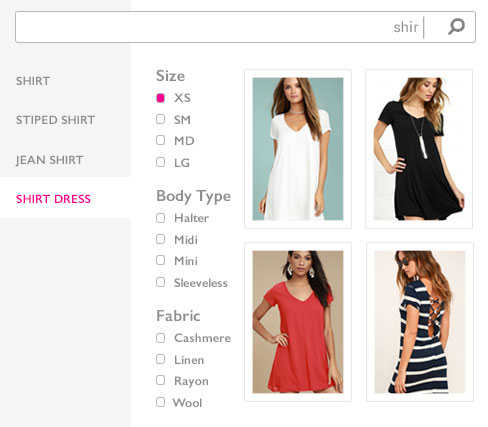Tick the MD size checkbox
Image resolution: width=488 pixels, height=427 pixels.
[160, 140]
